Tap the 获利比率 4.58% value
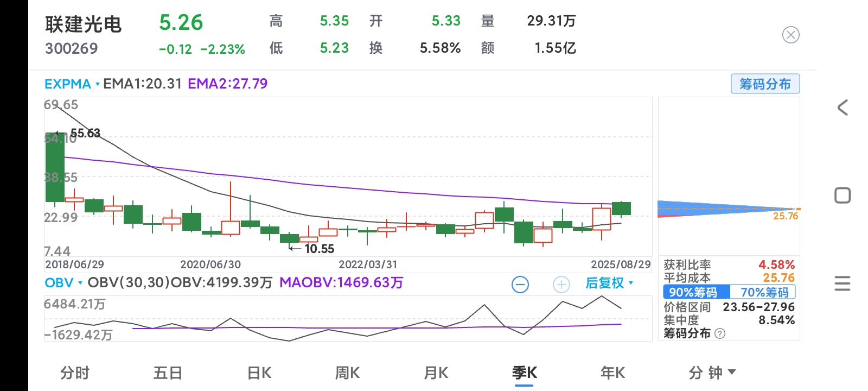 coord(777,265)
